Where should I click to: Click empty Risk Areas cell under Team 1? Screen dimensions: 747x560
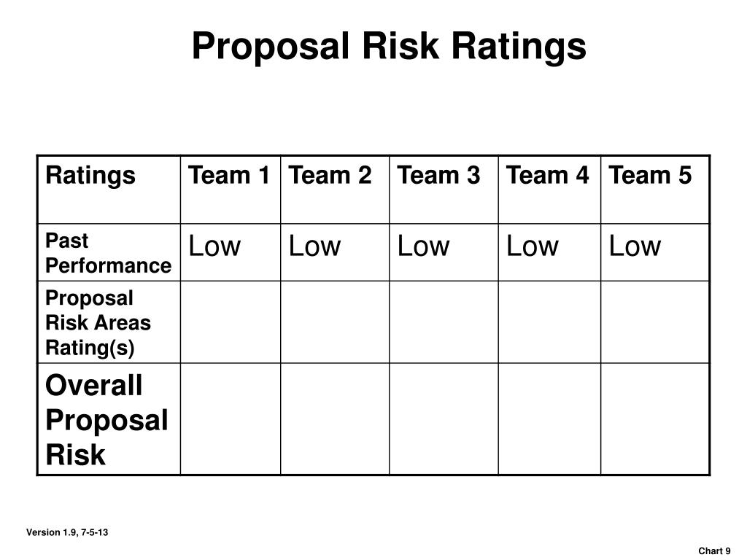(231, 322)
